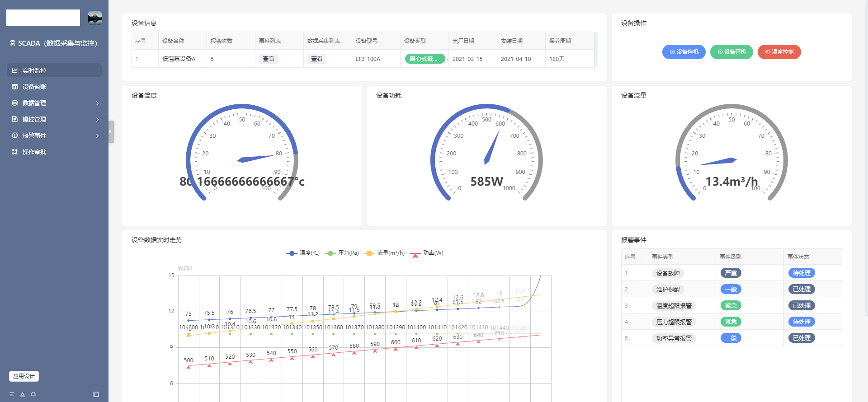Expand the 操控管理 submenu chevron
The width and height of the screenshot is (868, 402).
coord(97,120)
